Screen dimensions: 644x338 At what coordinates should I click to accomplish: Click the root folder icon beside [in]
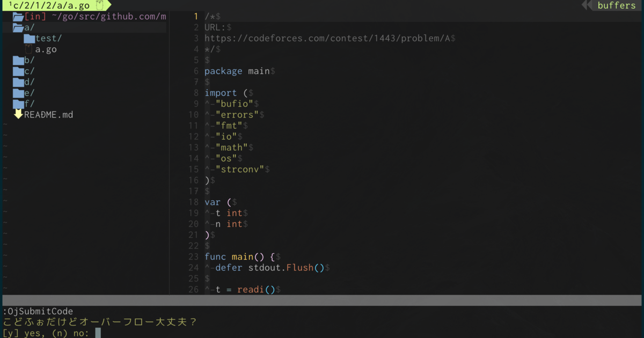click(x=18, y=17)
